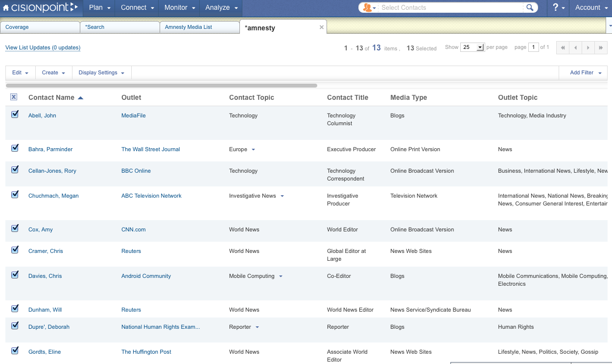Open the contacts search type icon
This screenshot has width=612, height=364.
[369, 7]
